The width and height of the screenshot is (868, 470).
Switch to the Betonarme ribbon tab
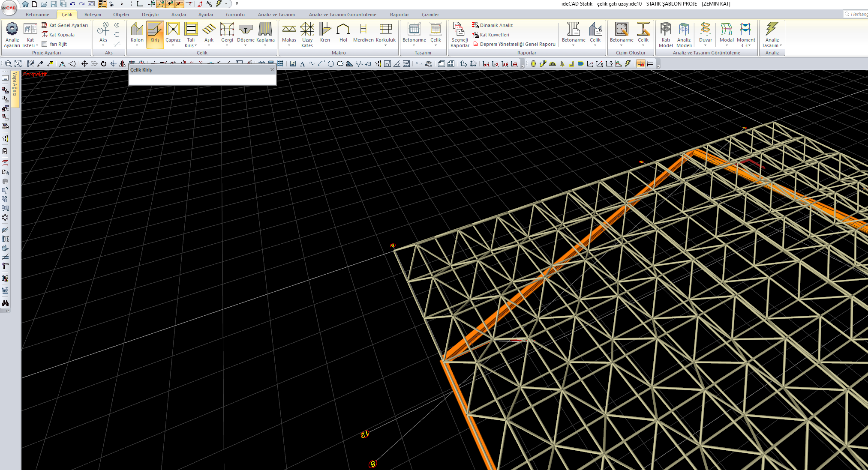pos(37,15)
